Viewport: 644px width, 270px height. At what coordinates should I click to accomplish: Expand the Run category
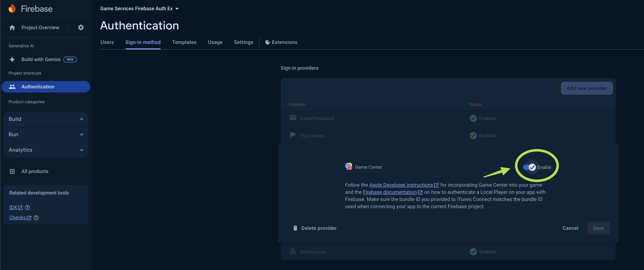coord(46,134)
